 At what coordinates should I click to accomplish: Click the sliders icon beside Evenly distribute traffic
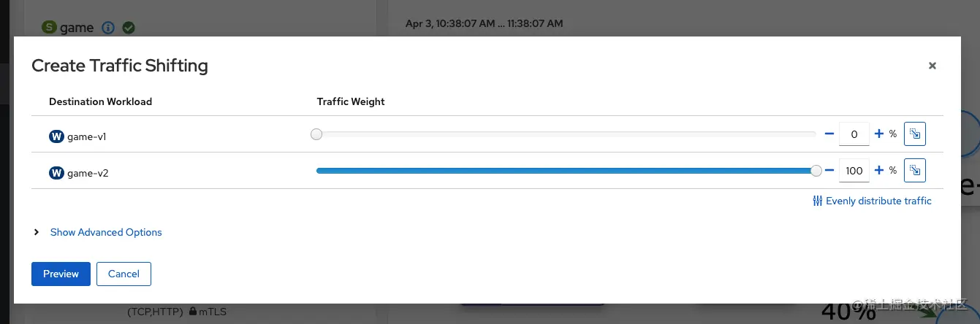[x=818, y=201]
